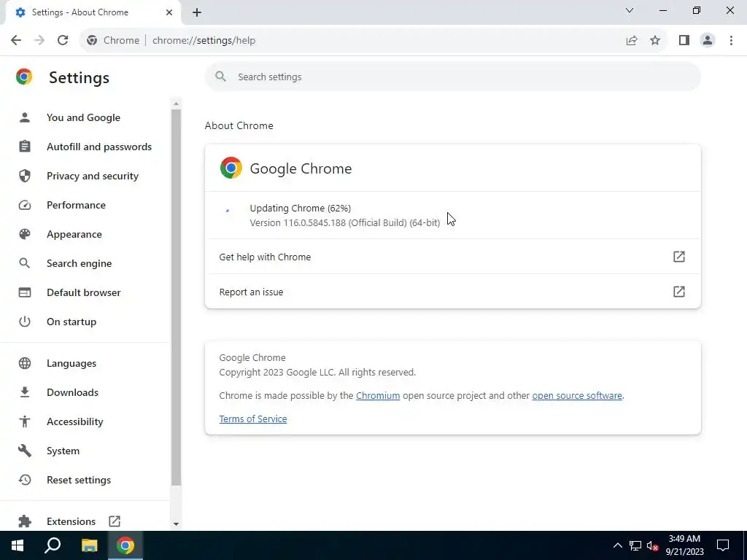
Task: Open the tab search chevron dropdown
Action: point(630,10)
